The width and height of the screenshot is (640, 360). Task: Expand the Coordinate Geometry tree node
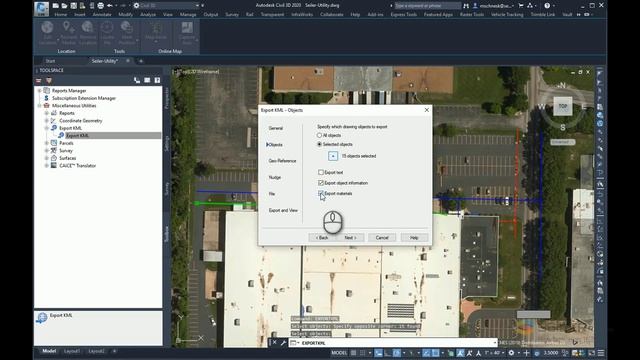tap(47, 121)
